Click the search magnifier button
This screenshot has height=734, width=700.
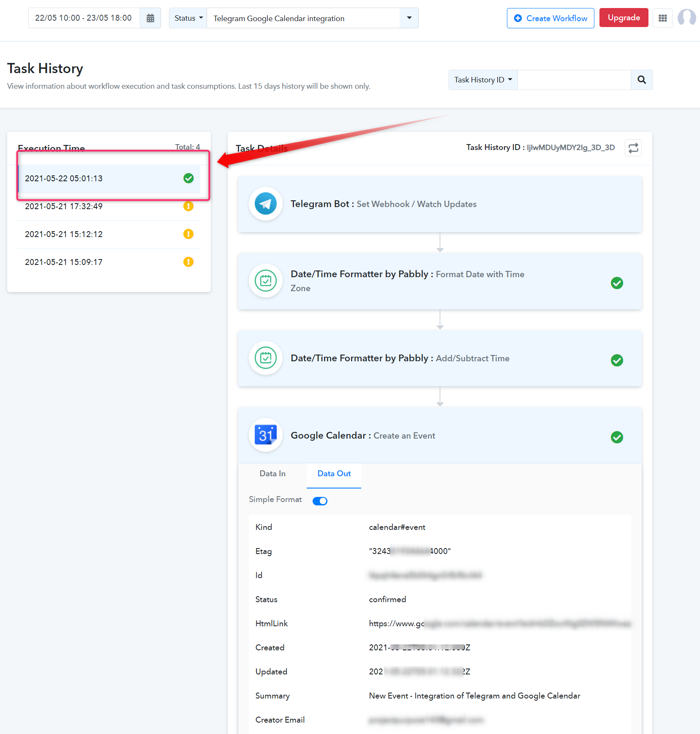tap(641, 80)
